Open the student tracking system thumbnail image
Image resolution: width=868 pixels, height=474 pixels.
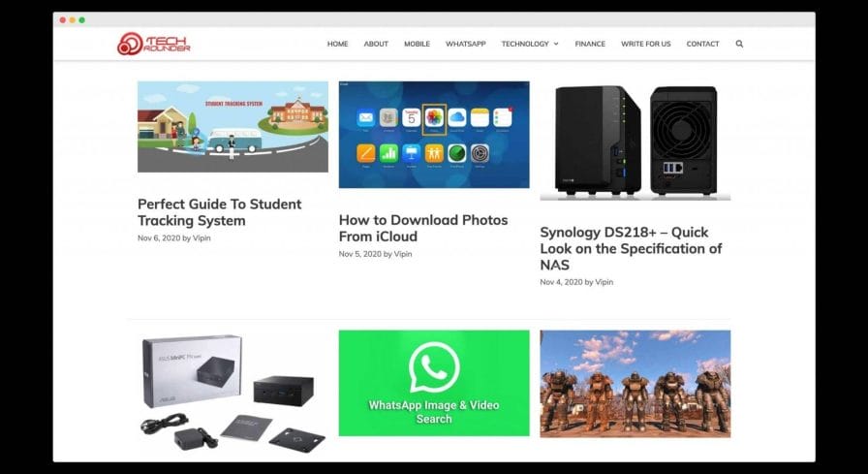coord(232,127)
